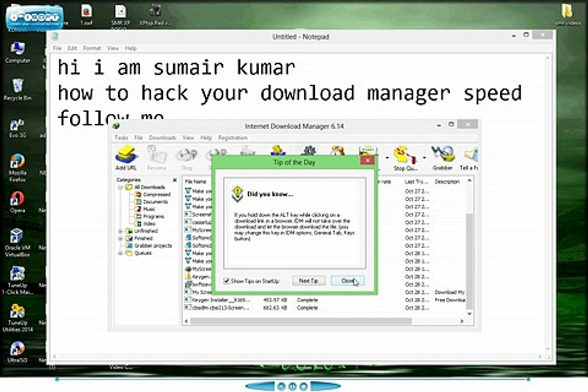Open the Registration menu in IDM

click(233, 138)
